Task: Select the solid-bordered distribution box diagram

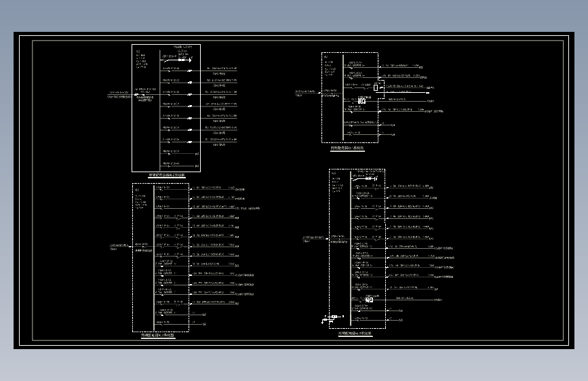Action: (166, 108)
